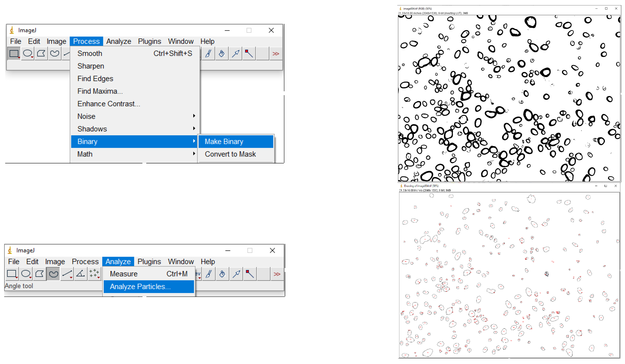Open Process menu in Analyze-menu ImageJ window
625x364 pixels.
85,261
